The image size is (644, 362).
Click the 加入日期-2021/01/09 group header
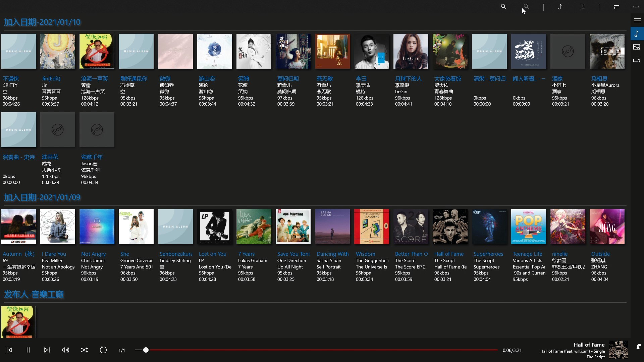point(42,197)
